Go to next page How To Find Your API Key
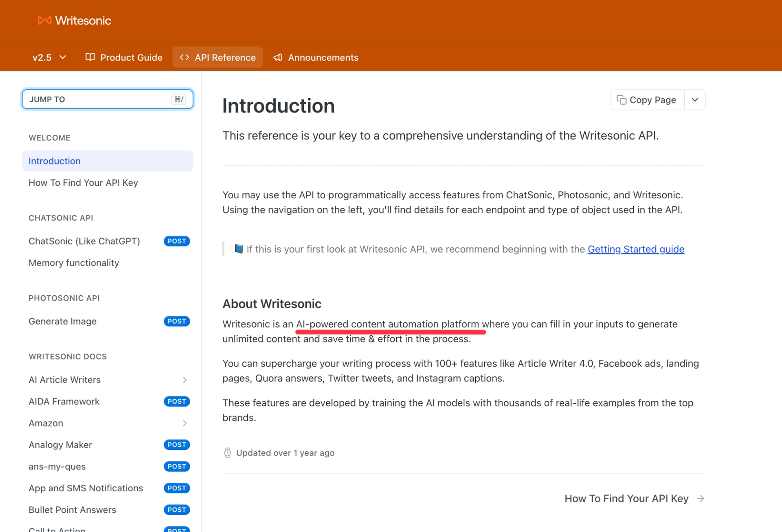This screenshot has width=782, height=532. [634, 499]
